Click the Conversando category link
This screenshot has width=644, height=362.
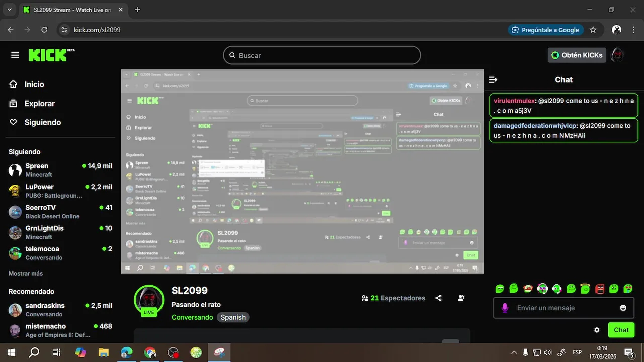192,317
